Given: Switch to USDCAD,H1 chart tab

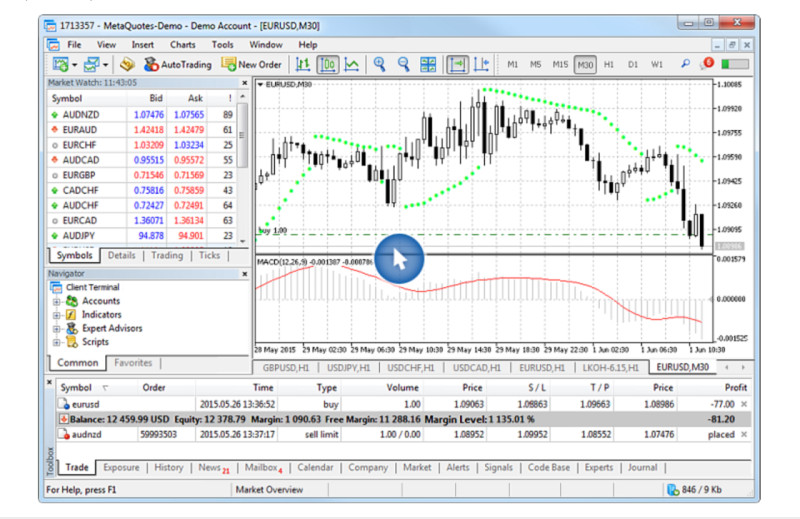Looking at the screenshot, I should tap(477, 367).
